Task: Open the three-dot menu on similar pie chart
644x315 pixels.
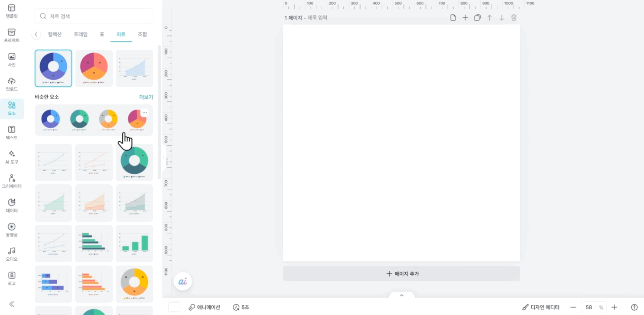Action: 145,113
